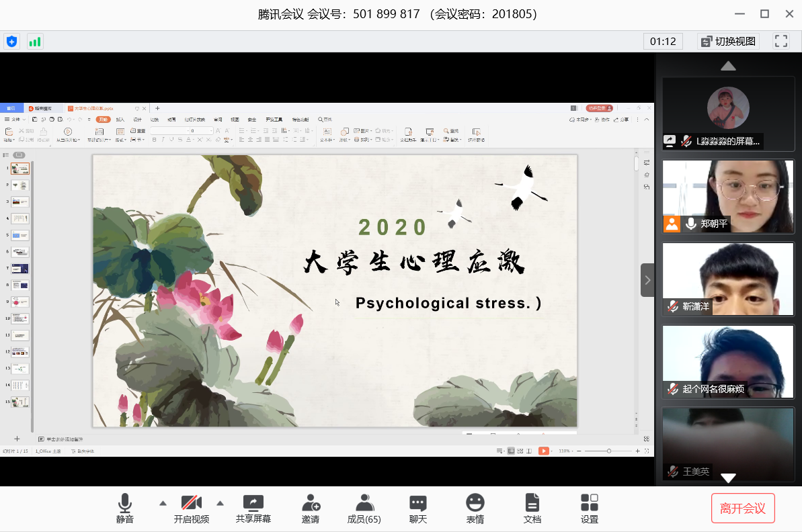Set the WPS zoom slider handle
The width and height of the screenshot is (802, 532).
coord(608,451)
